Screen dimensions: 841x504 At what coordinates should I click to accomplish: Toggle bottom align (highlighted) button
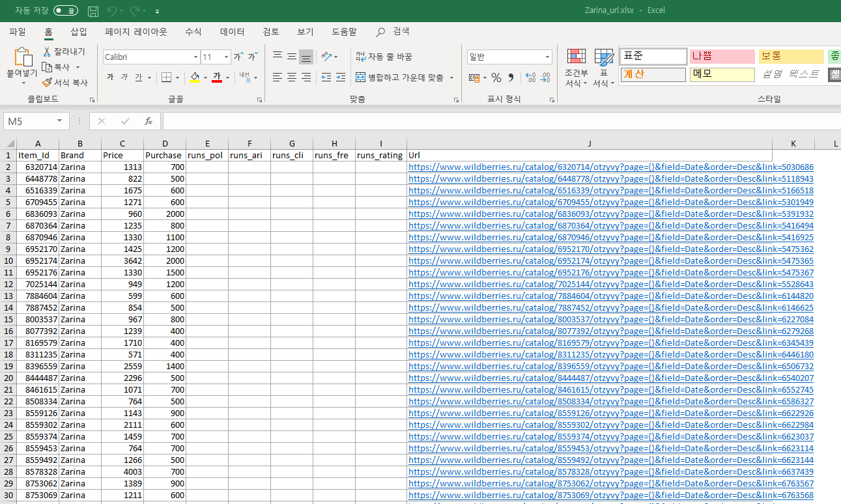306,57
